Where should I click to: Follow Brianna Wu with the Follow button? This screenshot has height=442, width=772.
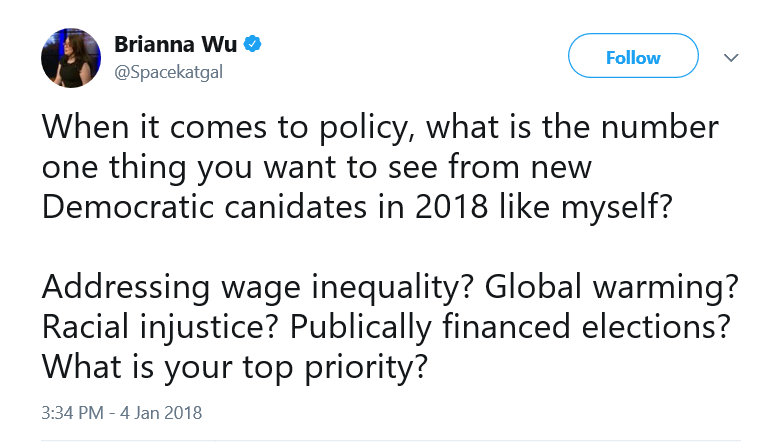tap(633, 56)
